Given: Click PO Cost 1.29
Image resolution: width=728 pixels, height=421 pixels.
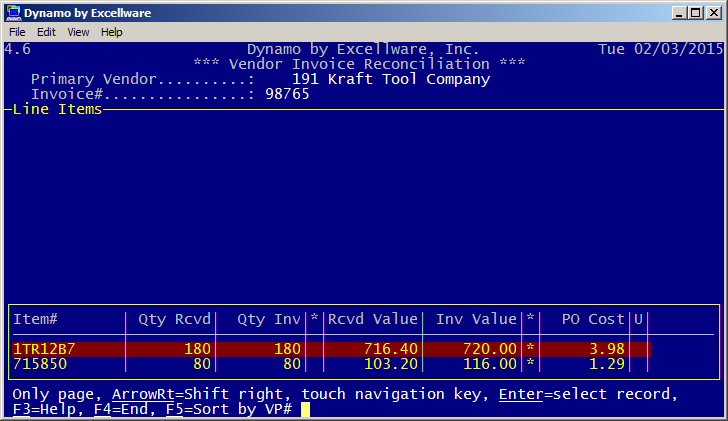Looking at the screenshot, I should coord(607,364).
